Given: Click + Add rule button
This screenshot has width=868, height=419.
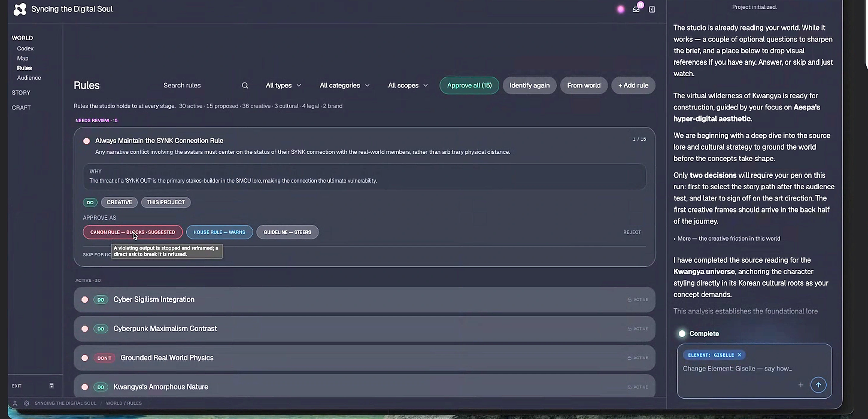Looking at the screenshot, I should pos(633,86).
